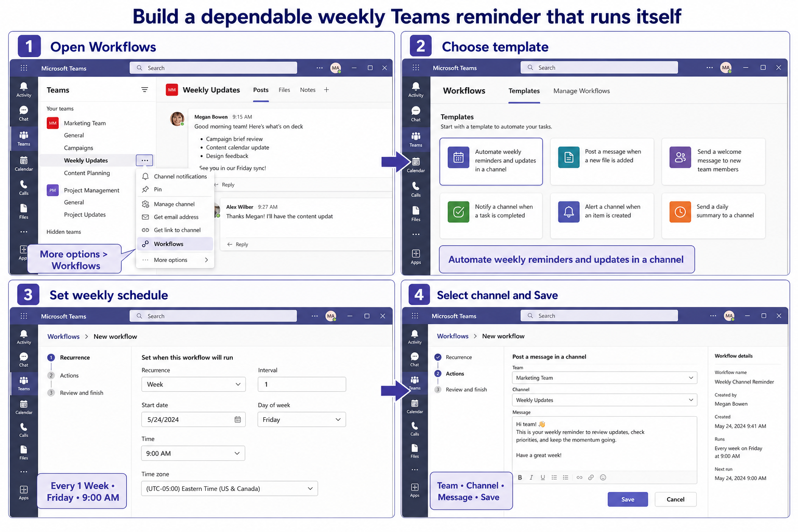Click the title bar three-dot menu in the step 2 window

pos(709,68)
